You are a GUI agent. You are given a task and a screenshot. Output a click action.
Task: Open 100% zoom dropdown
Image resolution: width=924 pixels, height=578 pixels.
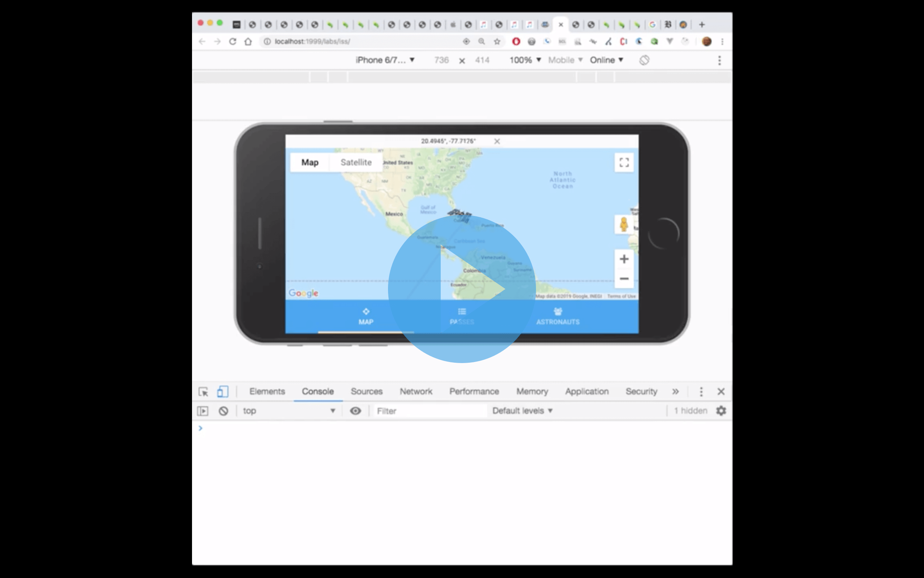(x=525, y=60)
